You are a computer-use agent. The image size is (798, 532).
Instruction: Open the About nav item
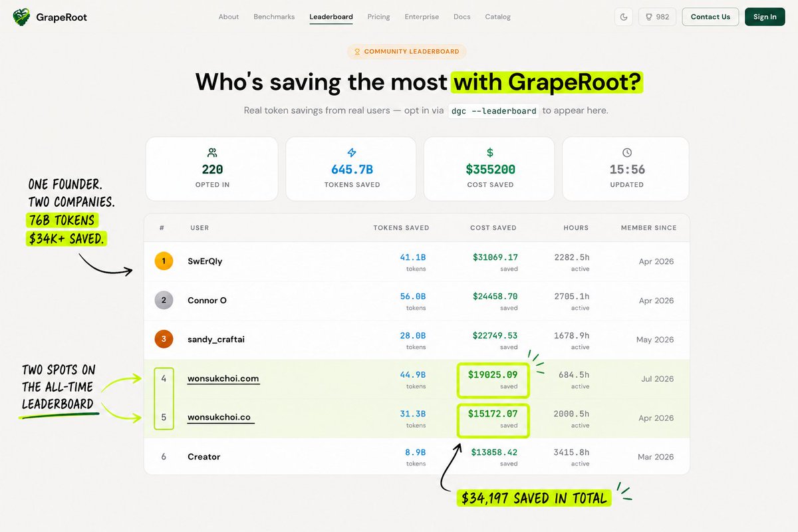click(x=229, y=17)
